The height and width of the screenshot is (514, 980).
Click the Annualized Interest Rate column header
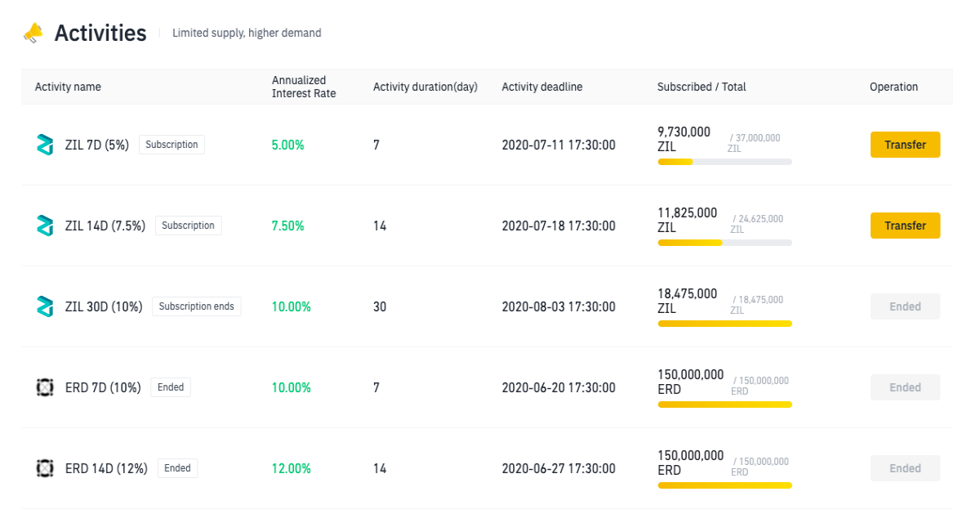pyautogui.click(x=304, y=87)
